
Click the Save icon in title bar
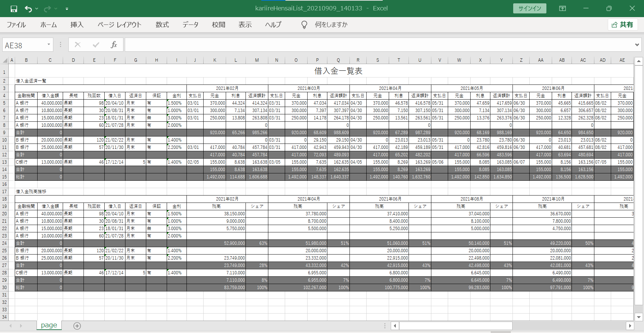[14, 9]
